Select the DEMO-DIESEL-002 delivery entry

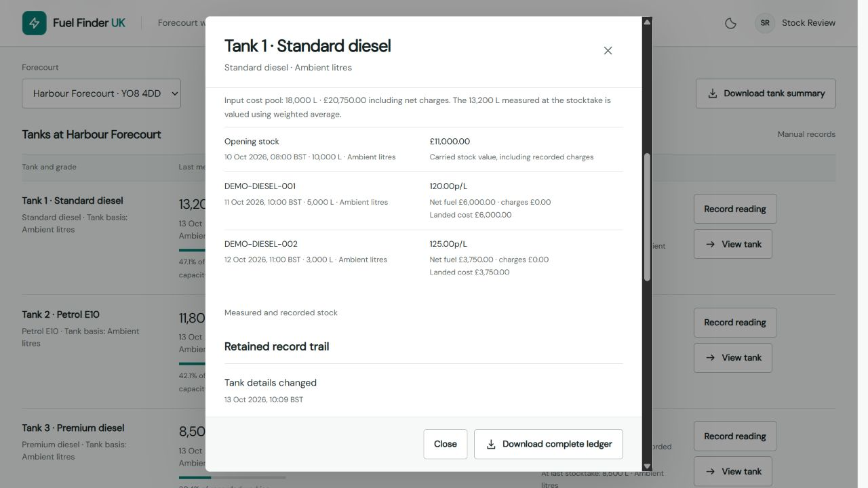(424, 258)
